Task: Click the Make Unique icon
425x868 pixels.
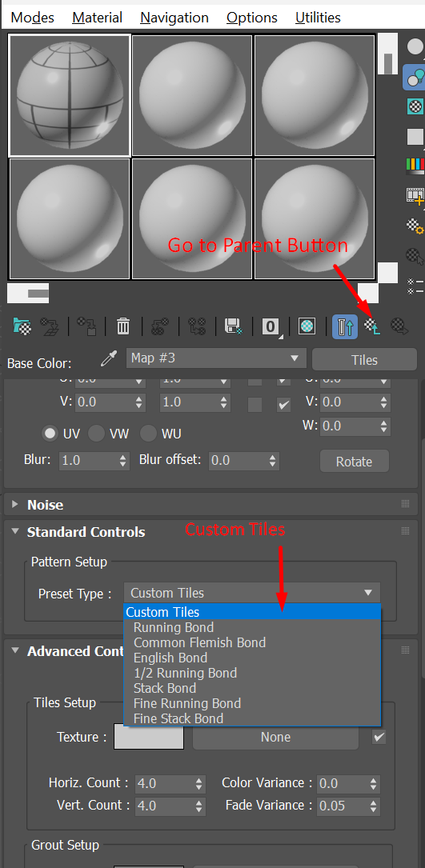Action: (197, 326)
